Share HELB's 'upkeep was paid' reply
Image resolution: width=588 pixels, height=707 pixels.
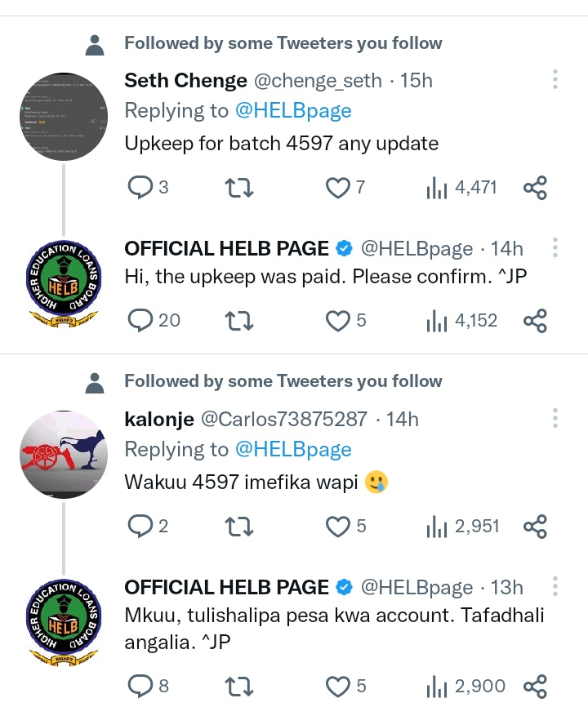[535, 321]
